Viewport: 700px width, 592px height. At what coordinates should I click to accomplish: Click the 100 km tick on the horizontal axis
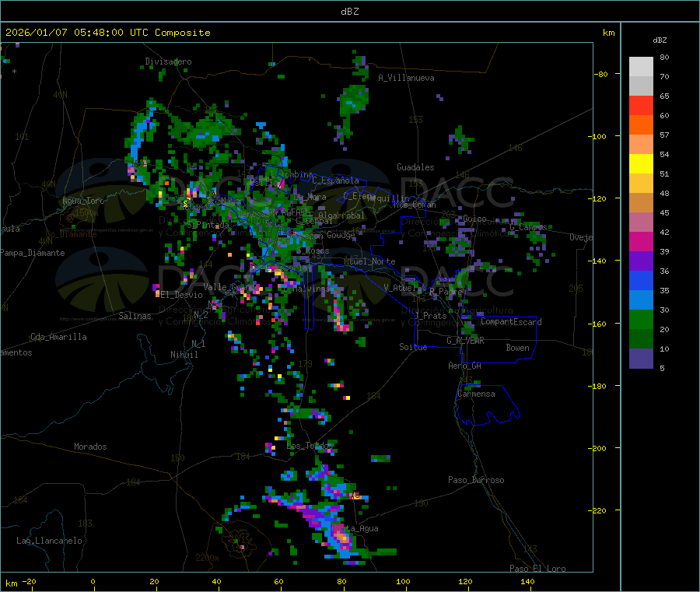(x=403, y=581)
